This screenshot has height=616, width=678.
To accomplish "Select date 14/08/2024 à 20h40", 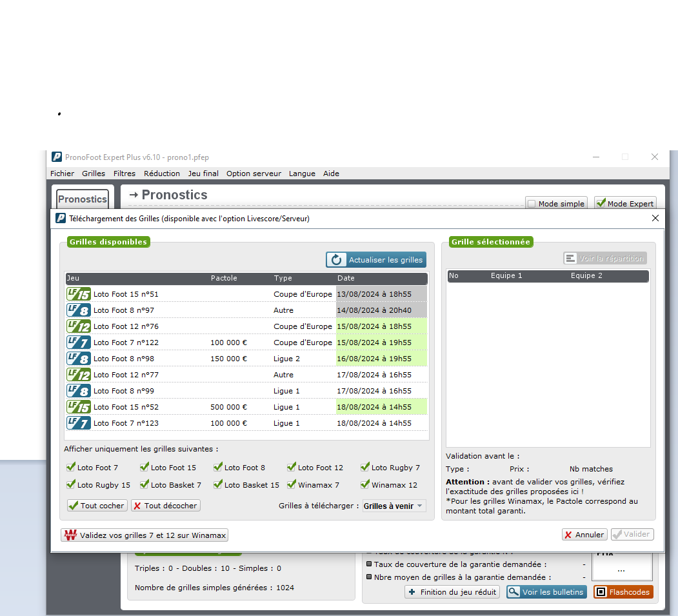I will tap(381, 310).
